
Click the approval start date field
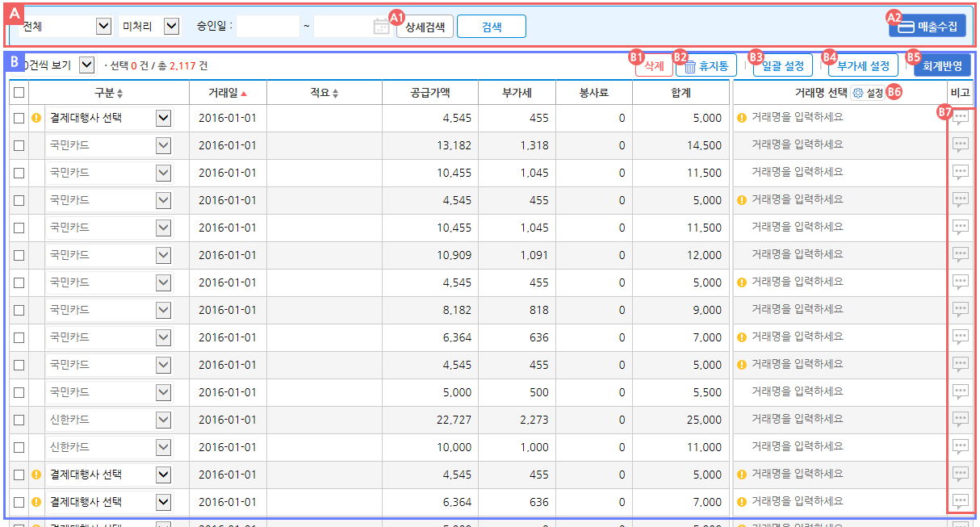point(268,27)
